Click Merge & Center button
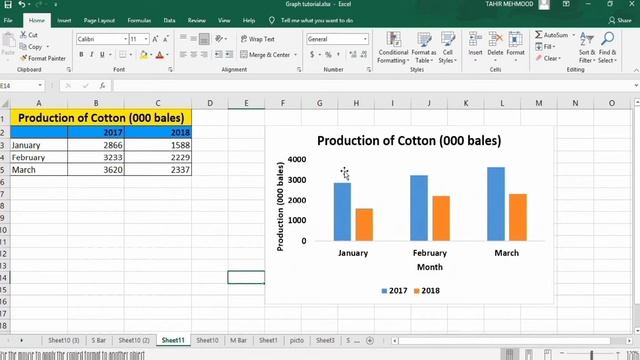This screenshot has height=360, width=640. 265,55
